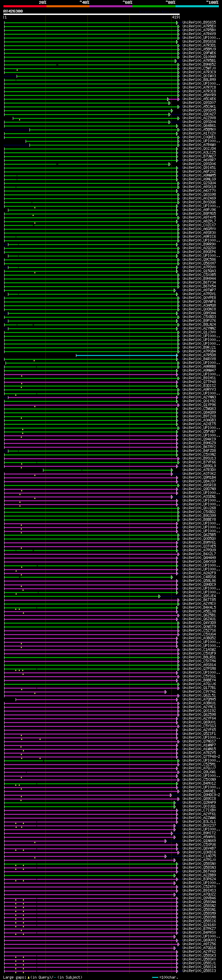Click the purple ~60% identity legend bar
The height and width of the screenshot is (980, 222).
click(x=111, y=6)
